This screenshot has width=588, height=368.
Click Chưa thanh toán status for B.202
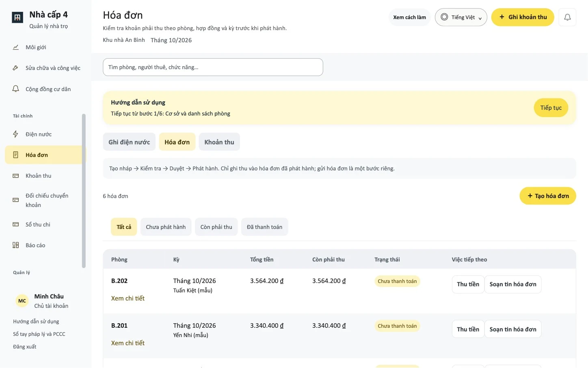(397, 281)
